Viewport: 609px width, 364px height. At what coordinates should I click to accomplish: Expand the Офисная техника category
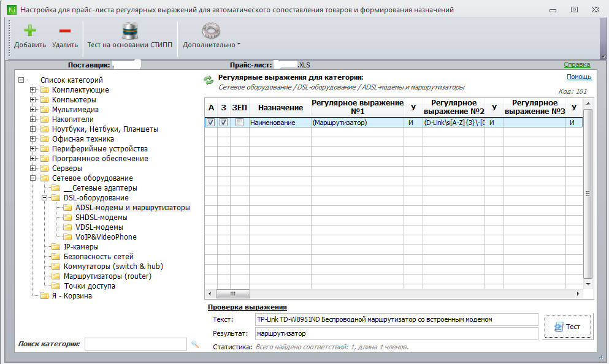point(33,139)
